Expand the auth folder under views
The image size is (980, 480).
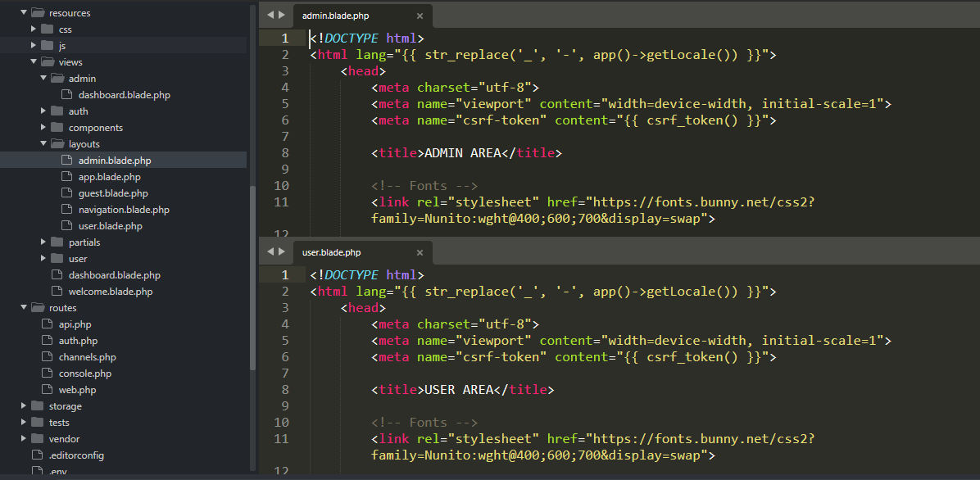(x=43, y=111)
